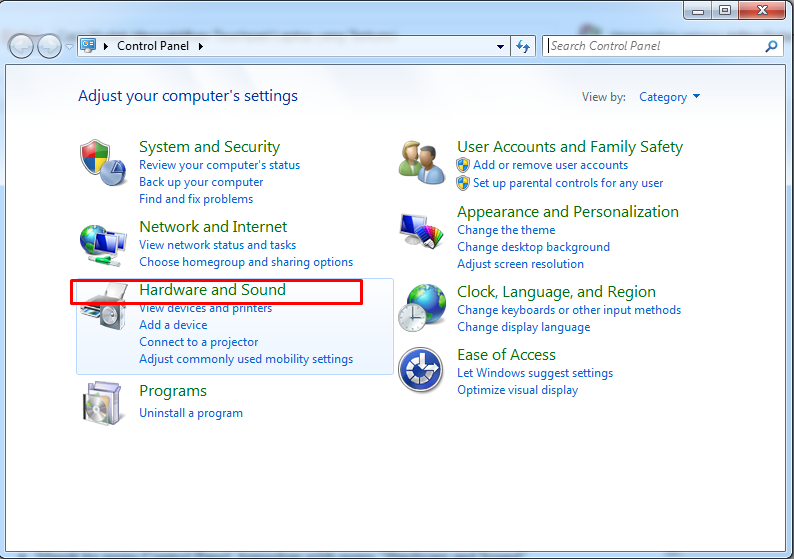Open the Hardware and Sound category
Image resolution: width=794 pixels, height=559 pixels.
(213, 290)
